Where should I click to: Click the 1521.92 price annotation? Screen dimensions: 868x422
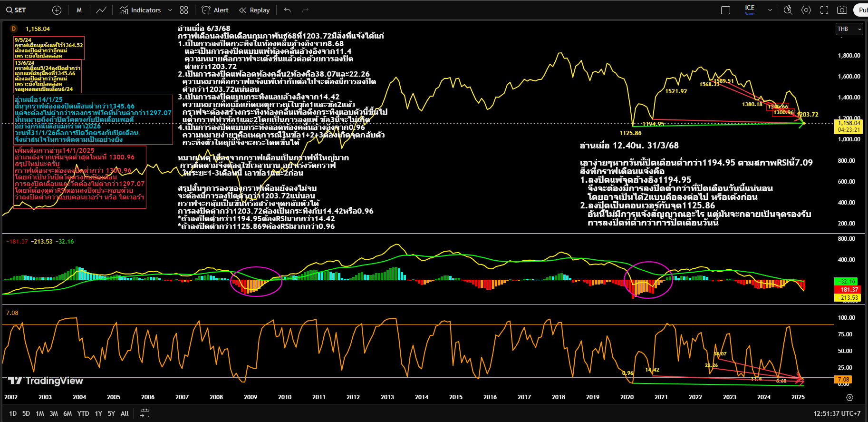tap(676, 91)
